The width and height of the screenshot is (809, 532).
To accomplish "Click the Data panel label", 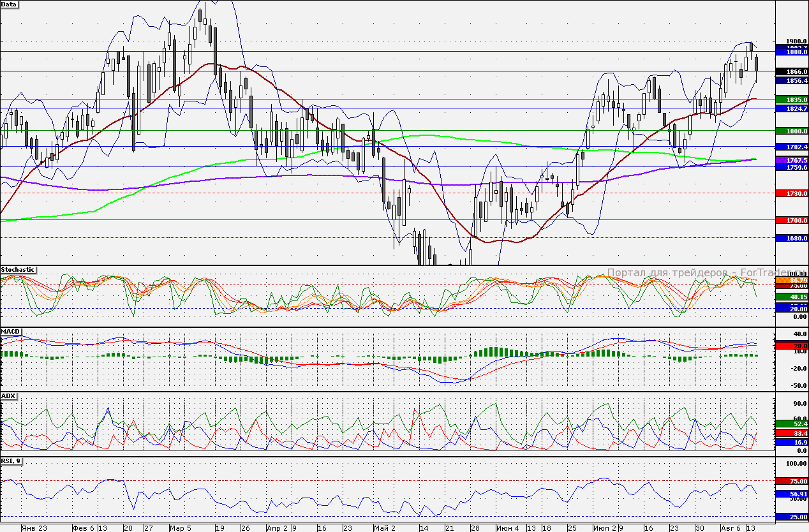I will pyautogui.click(x=10, y=4).
